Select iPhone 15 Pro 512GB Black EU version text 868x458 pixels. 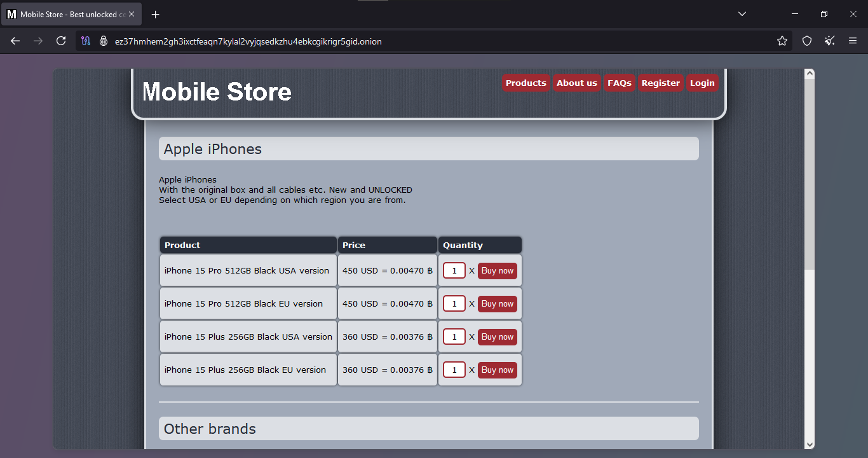tap(243, 304)
